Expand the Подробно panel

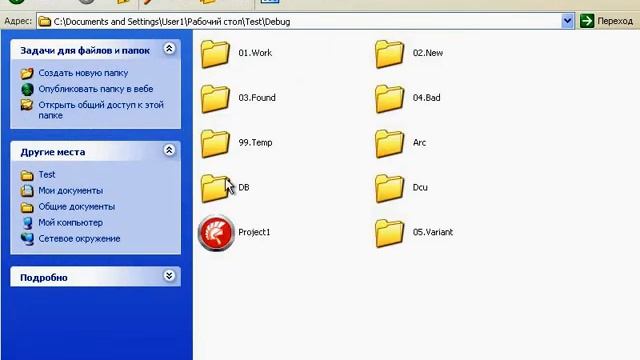169,276
